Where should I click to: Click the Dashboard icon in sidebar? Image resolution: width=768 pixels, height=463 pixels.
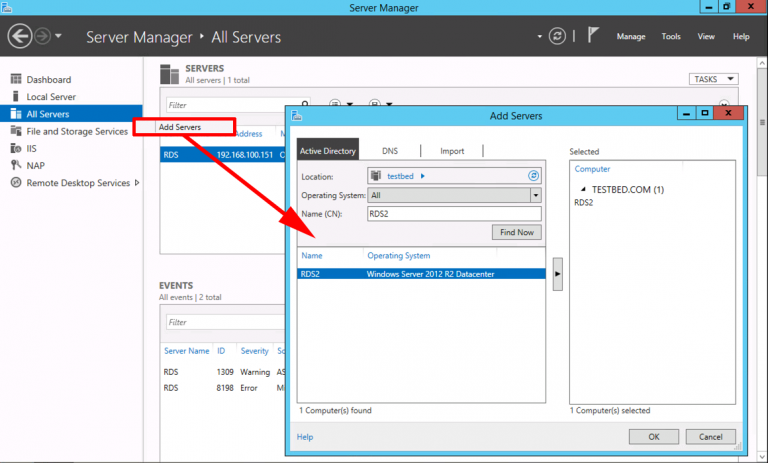(x=16, y=79)
